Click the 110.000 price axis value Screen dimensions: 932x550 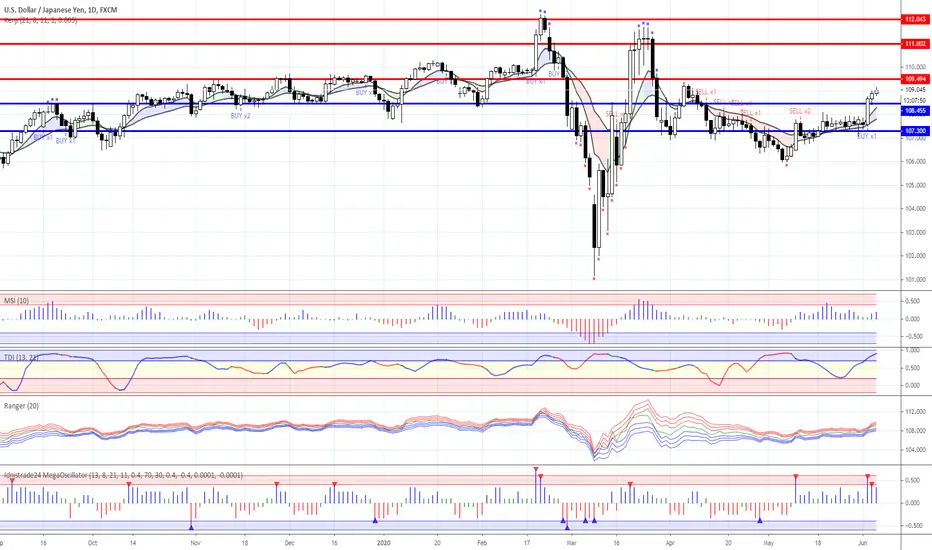point(916,67)
